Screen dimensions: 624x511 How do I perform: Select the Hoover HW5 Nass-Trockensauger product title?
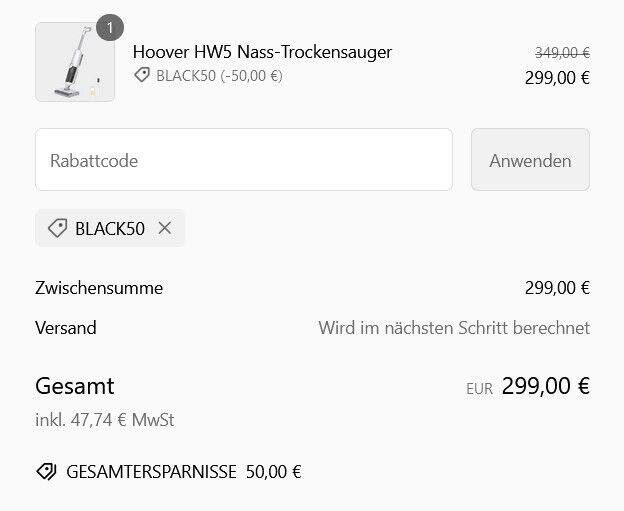pos(262,52)
